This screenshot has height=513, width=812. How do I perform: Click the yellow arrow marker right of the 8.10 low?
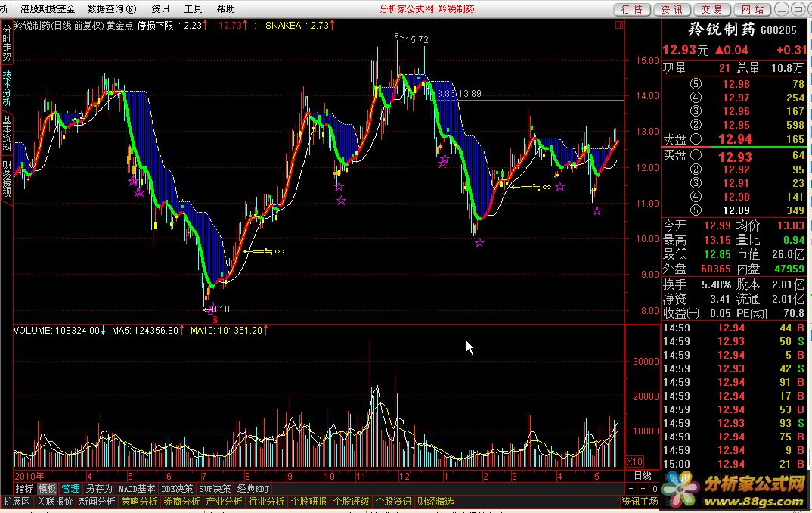(264, 252)
